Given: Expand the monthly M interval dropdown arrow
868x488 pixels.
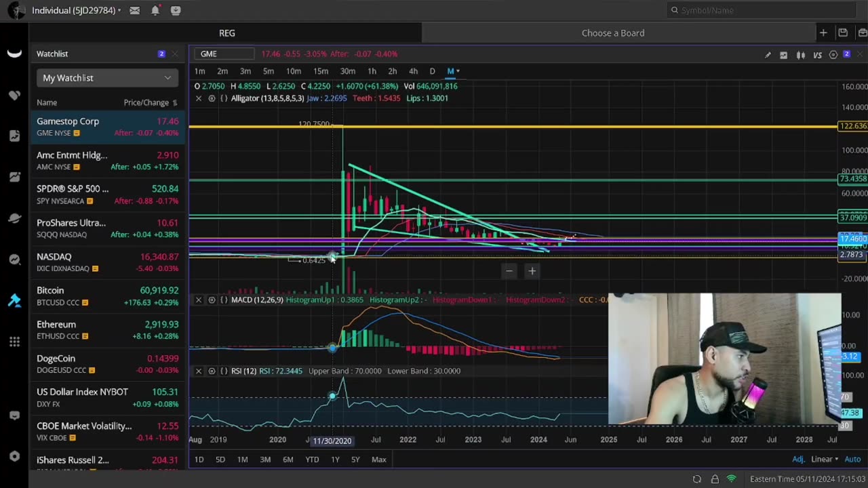Looking at the screenshot, I should coord(458,71).
